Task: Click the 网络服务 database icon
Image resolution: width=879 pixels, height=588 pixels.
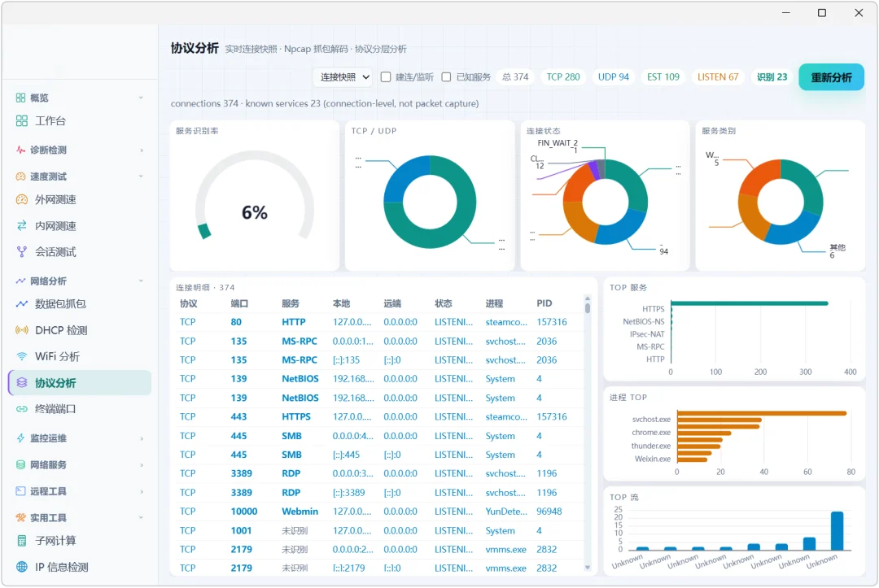Action: pos(20,465)
